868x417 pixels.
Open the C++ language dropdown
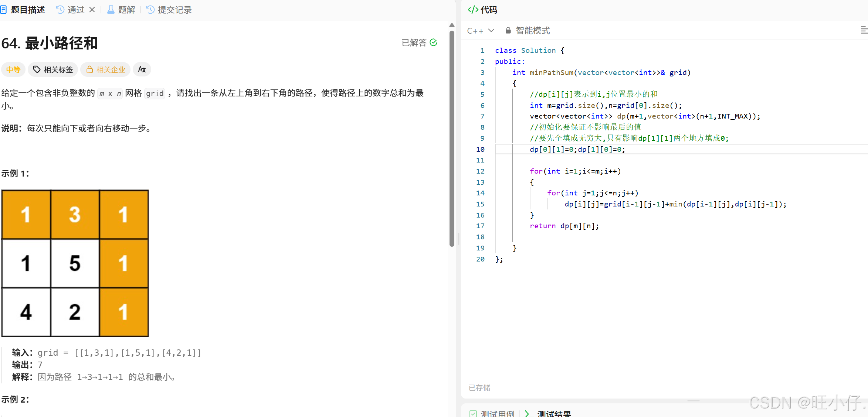481,31
